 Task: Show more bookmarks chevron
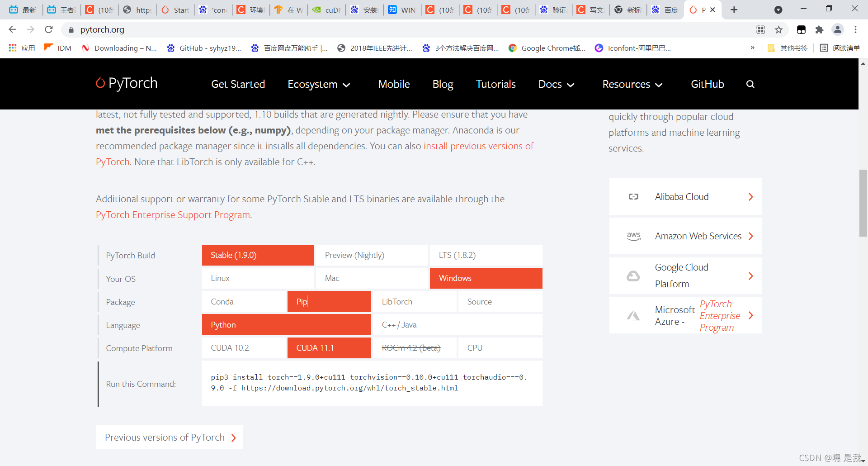(752, 48)
